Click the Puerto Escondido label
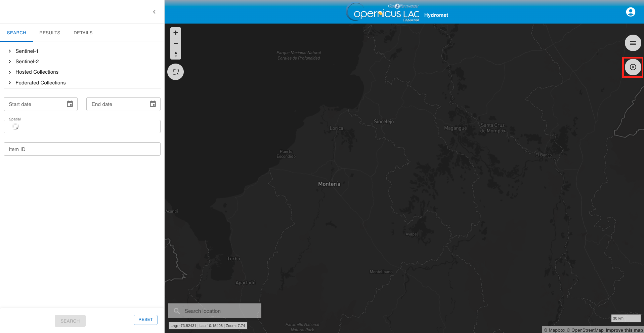644x333 pixels. pos(286,154)
